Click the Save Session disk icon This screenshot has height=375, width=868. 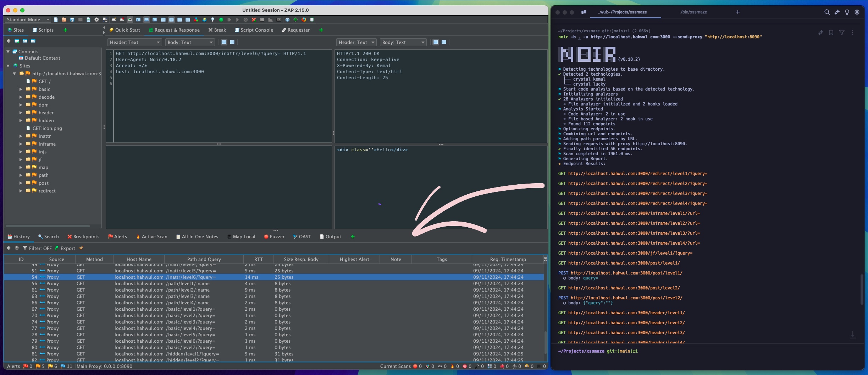[x=72, y=20]
